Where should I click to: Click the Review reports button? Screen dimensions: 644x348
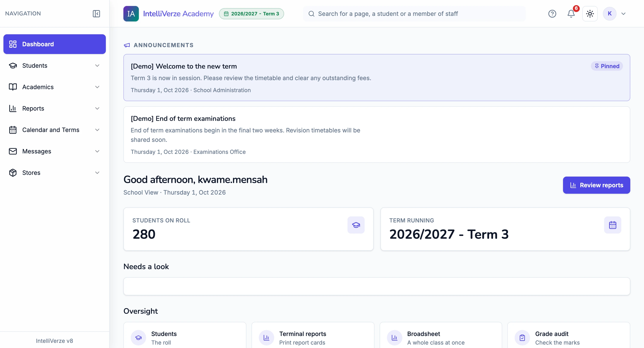[596, 185]
